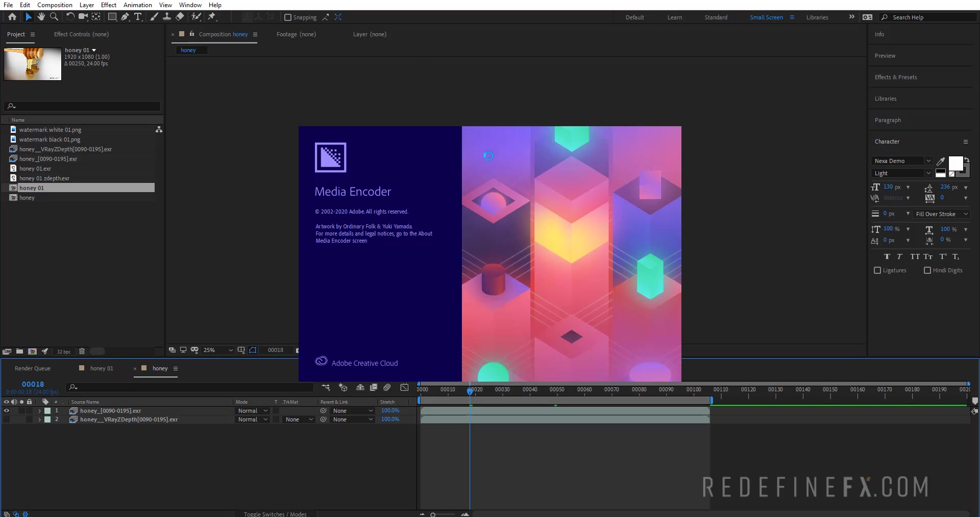
Task: Create new folder in Project panel
Action: pyautogui.click(x=19, y=351)
